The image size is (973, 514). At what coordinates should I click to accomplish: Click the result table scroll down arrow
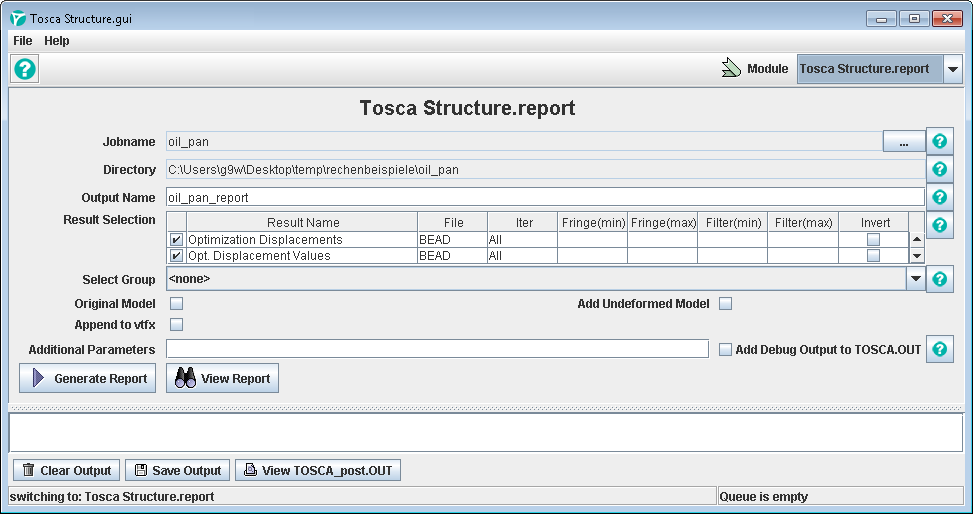pyautogui.click(x=917, y=256)
